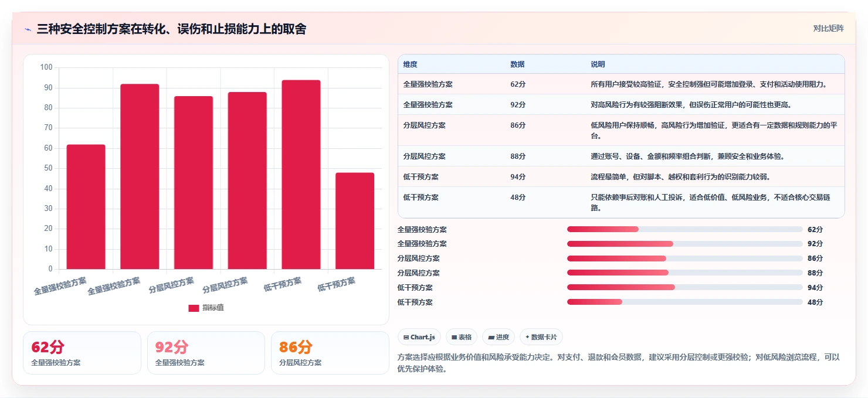Select the Chart.js chip
The height and width of the screenshot is (398, 868).
click(419, 337)
